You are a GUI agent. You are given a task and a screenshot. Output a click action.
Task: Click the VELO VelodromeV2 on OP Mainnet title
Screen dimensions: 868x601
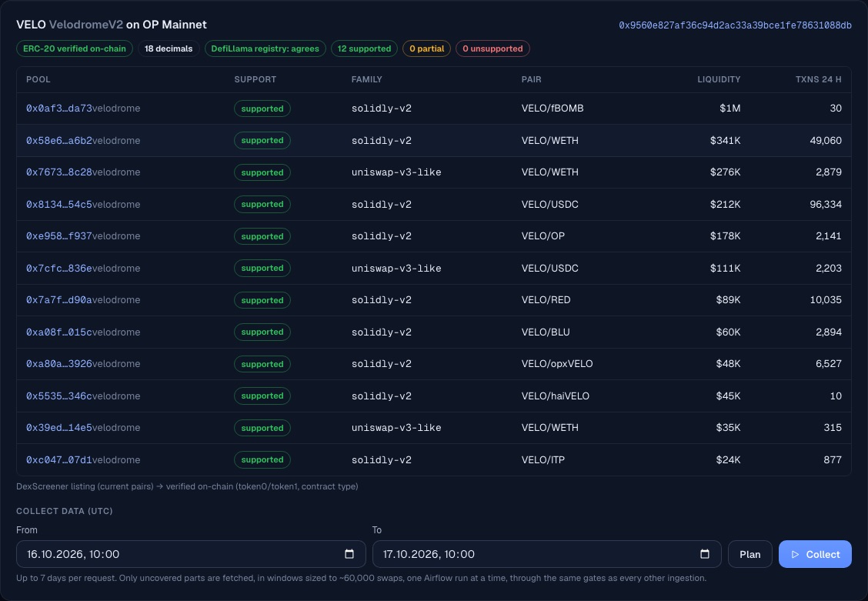tap(112, 25)
